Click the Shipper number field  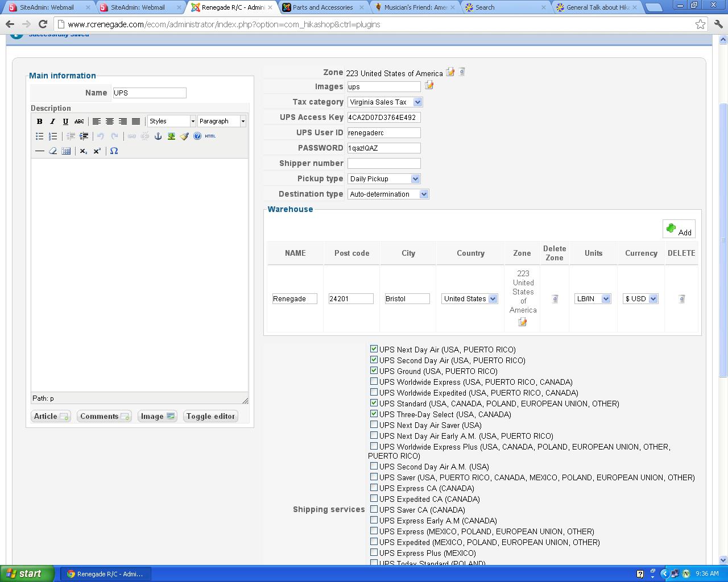[x=384, y=163]
